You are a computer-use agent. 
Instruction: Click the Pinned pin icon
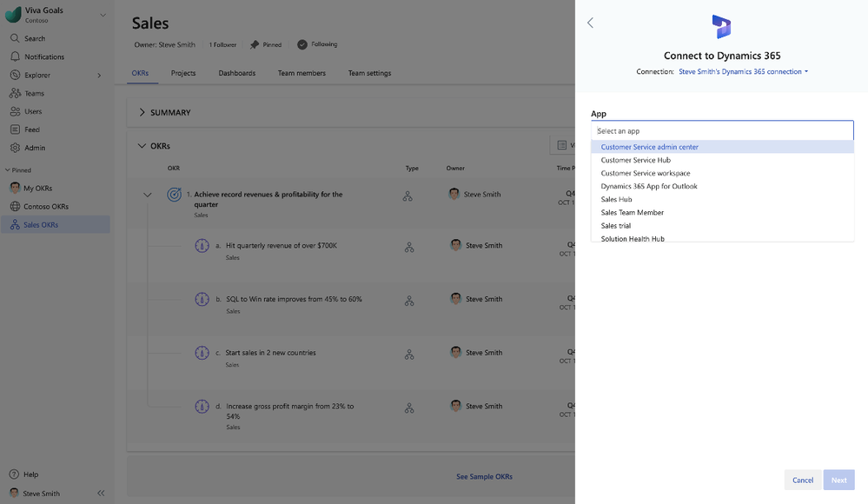pyautogui.click(x=254, y=45)
